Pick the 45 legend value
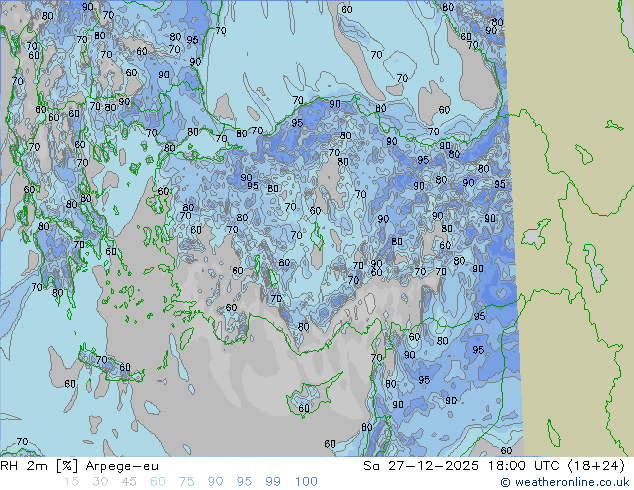The width and height of the screenshot is (634, 490). (129, 482)
